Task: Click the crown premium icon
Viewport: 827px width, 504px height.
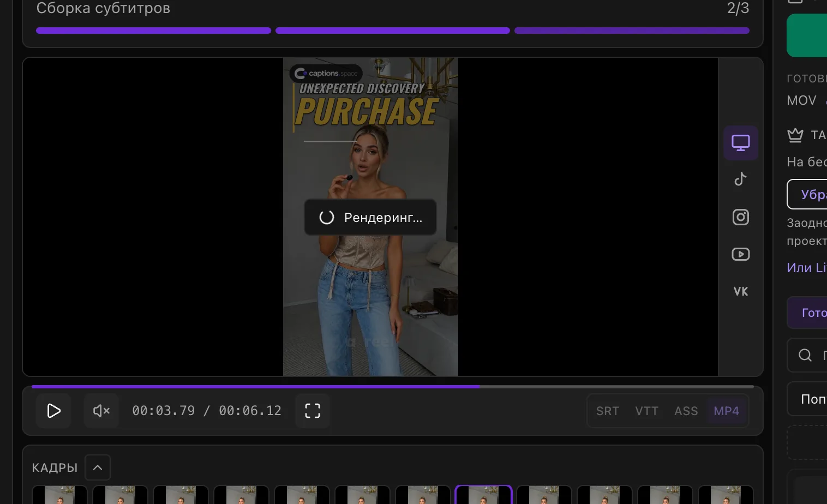Action: (795, 135)
